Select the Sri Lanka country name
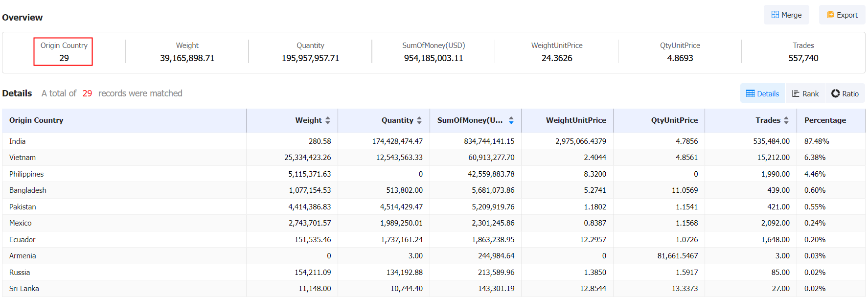Viewport: 868px width, 297px height. click(24, 289)
